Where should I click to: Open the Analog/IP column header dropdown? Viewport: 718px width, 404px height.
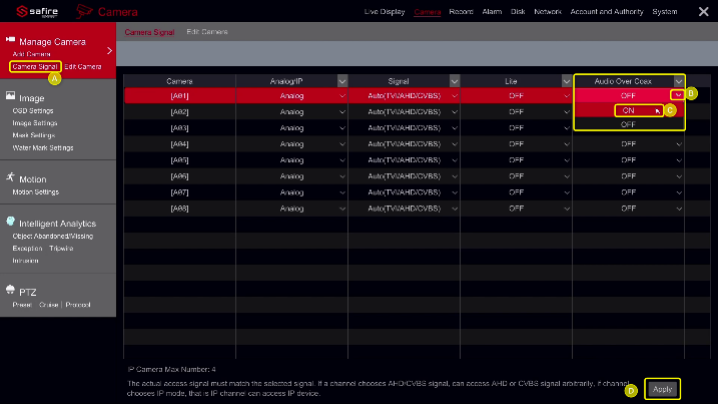point(342,80)
